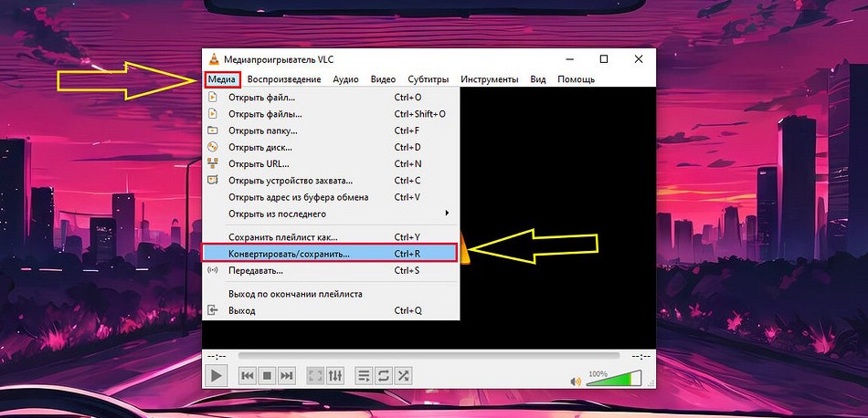Maximize the VLC window
The width and height of the screenshot is (868, 418).
click(x=604, y=59)
